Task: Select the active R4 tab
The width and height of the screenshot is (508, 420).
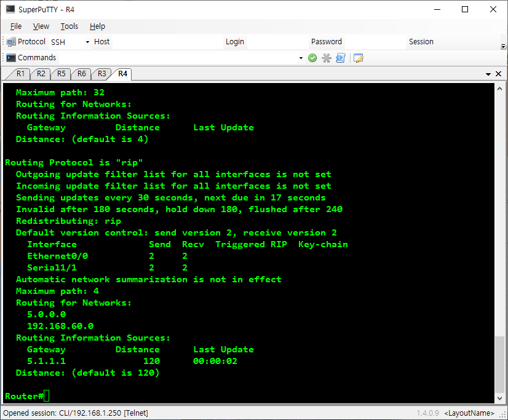Action: point(122,74)
